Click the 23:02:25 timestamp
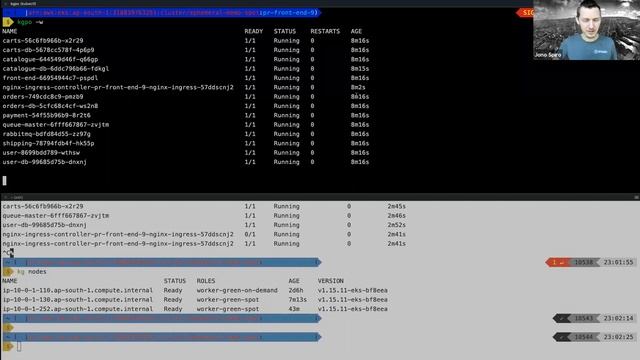The image size is (640, 360). pos(618,337)
